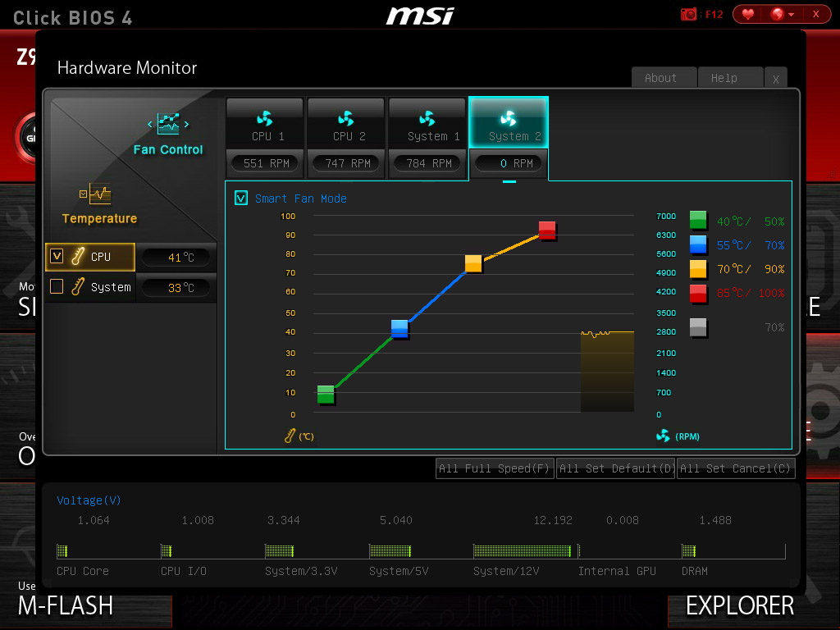Click the System temperature value 33°C
The height and width of the screenshot is (630, 840).
tap(176, 288)
